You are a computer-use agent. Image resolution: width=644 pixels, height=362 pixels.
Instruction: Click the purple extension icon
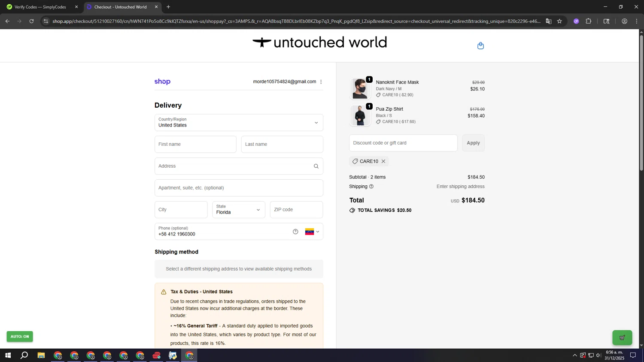576,21
